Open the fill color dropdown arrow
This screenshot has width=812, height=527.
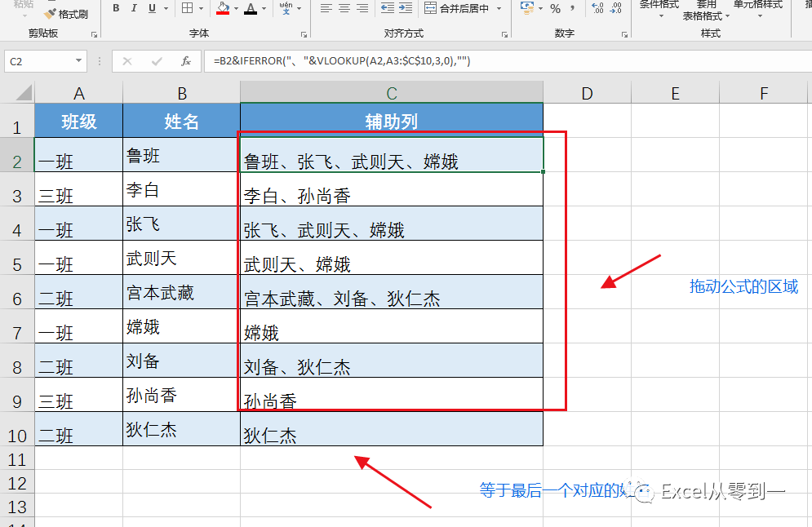pyautogui.click(x=236, y=8)
